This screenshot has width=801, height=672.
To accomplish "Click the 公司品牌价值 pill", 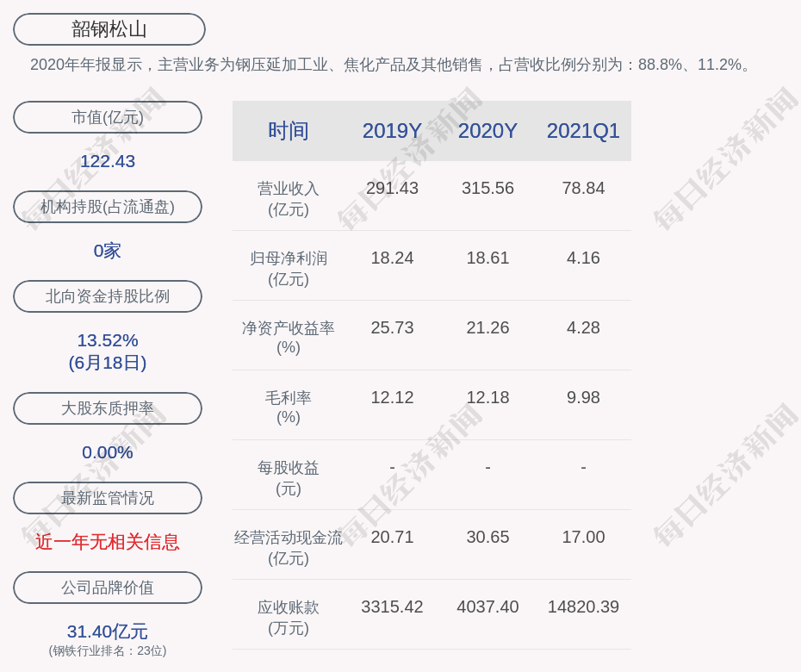I will coord(108,588).
